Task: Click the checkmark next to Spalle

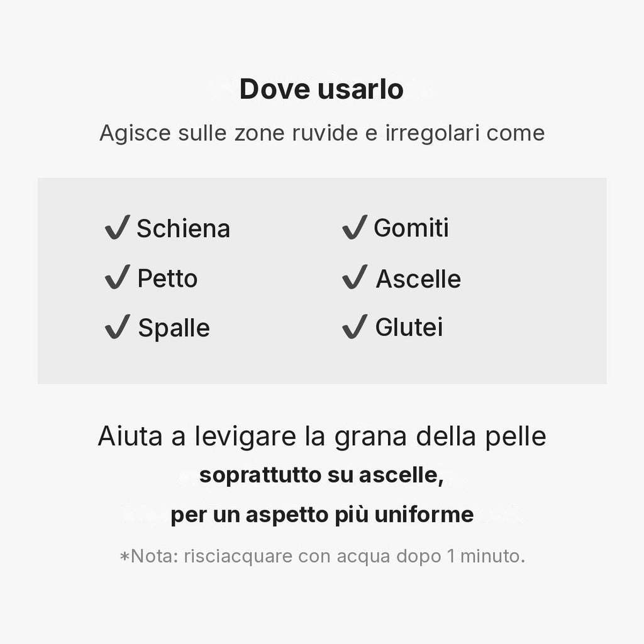Action: [x=118, y=326]
